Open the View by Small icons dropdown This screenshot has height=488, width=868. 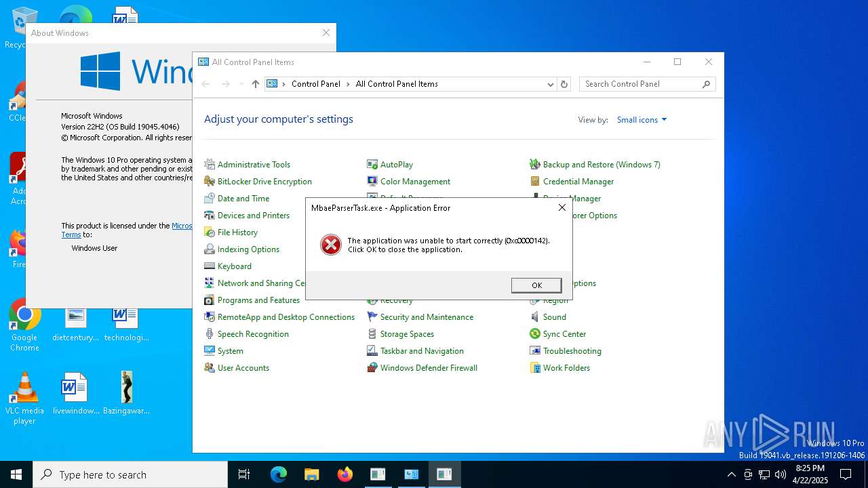pos(642,120)
